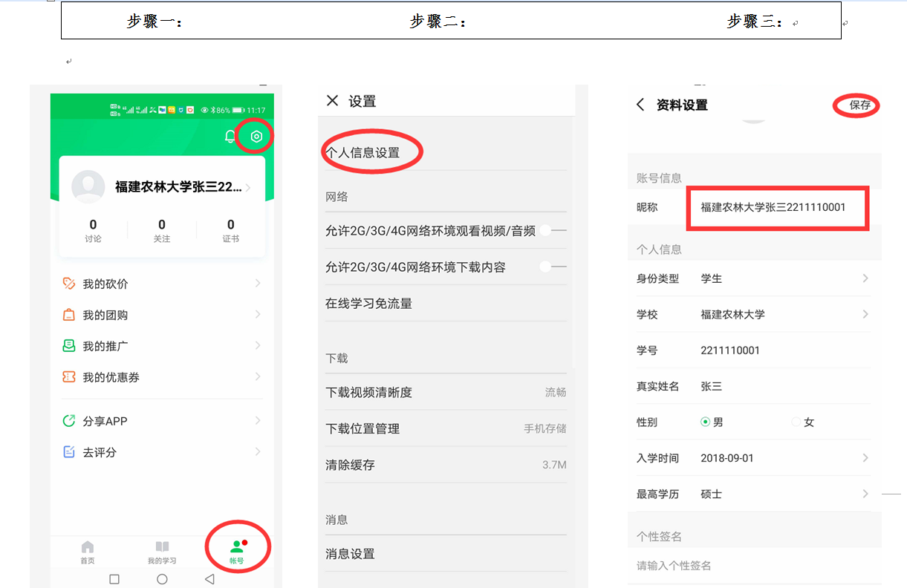Screen dimensions: 907x588
Task: Open 去评分 row chevron
Action: click(258, 452)
